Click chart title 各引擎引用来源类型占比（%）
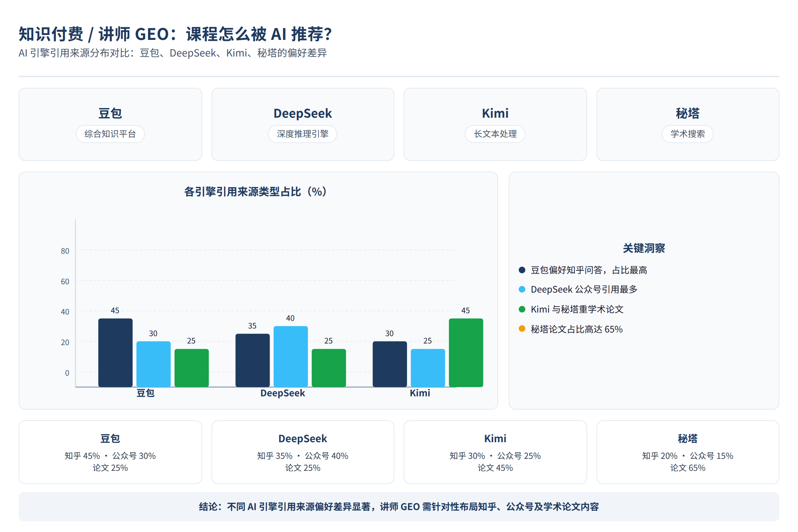Viewport: 798px width, 532px height. (255, 192)
